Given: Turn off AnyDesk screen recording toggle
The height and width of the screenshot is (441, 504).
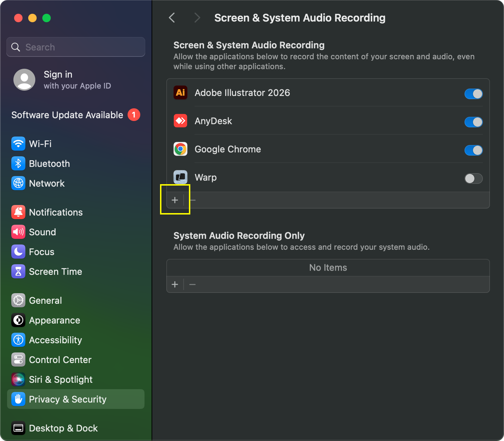Looking at the screenshot, I should [473, 122].
